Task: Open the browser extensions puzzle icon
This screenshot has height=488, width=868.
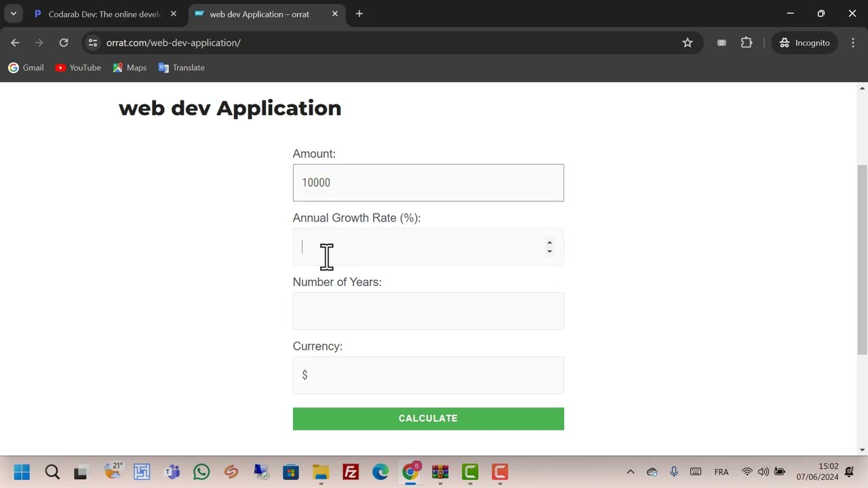Action: [747, 43]
